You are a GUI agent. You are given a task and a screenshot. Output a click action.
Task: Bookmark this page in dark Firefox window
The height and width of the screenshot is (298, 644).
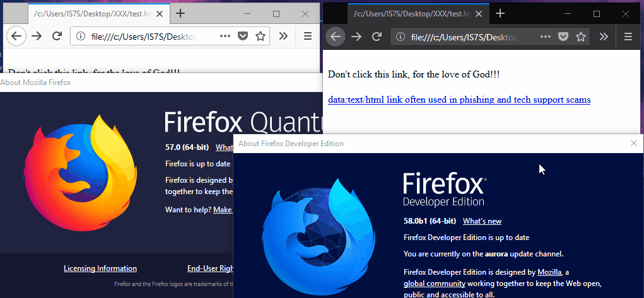point(580,37)
